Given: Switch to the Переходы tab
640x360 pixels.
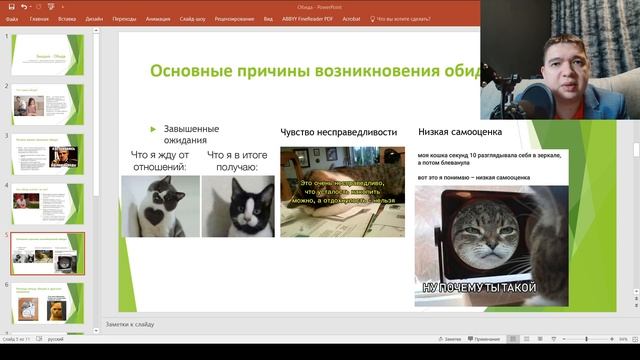Looking at the screenshot, I should tap(124, 19).
